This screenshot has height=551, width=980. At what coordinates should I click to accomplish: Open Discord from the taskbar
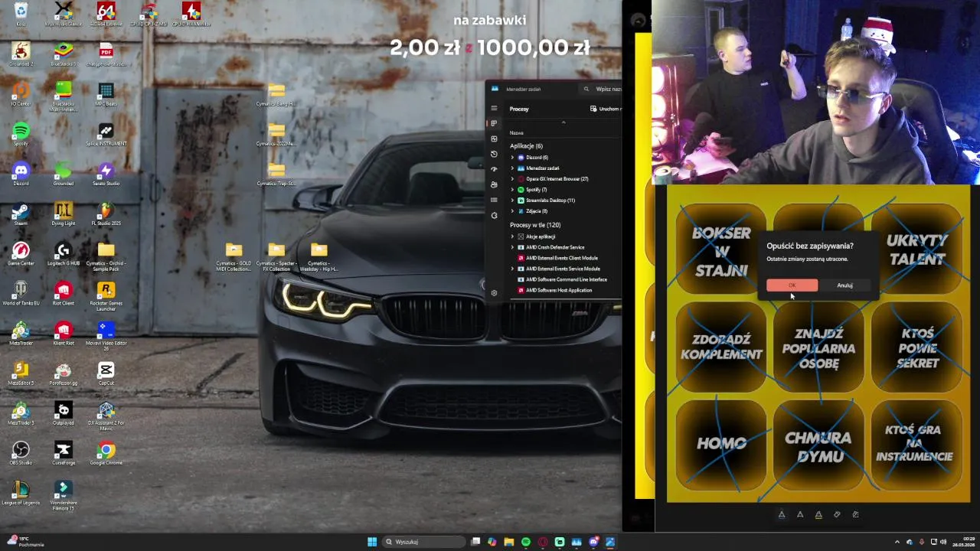pos(593,542)
